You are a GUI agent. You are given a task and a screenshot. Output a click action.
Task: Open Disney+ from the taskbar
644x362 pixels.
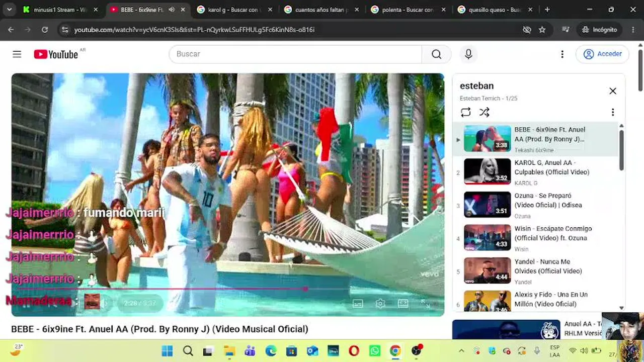[333, 351]
